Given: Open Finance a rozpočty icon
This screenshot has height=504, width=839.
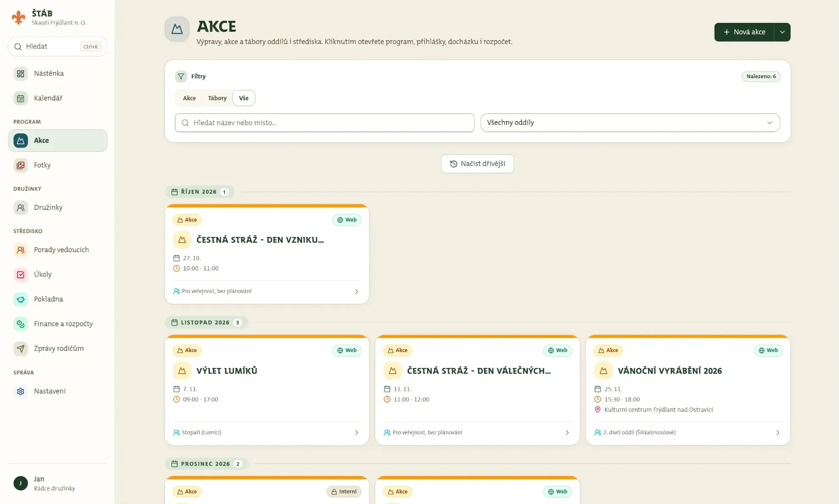Looking at the screenshot, I should click(x=20, y=324).
